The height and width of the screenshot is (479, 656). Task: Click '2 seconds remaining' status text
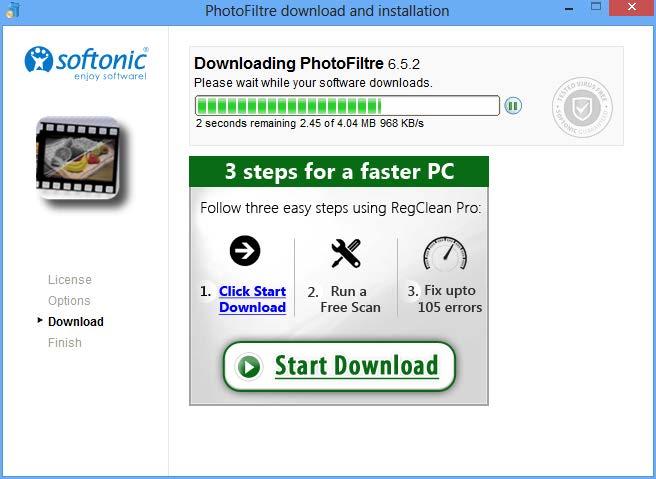[246, 123]
